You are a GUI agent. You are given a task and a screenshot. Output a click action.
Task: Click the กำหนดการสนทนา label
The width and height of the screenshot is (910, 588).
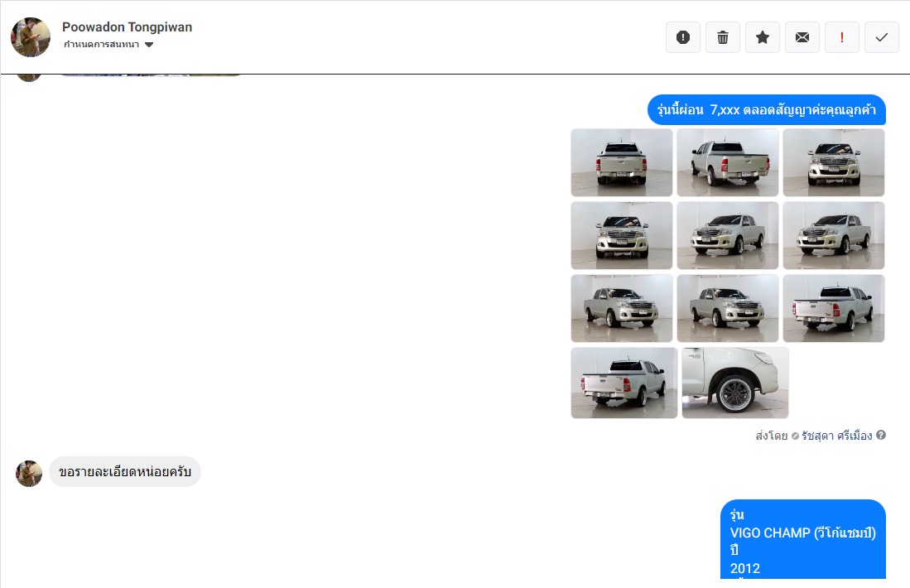tap(102, 45)
